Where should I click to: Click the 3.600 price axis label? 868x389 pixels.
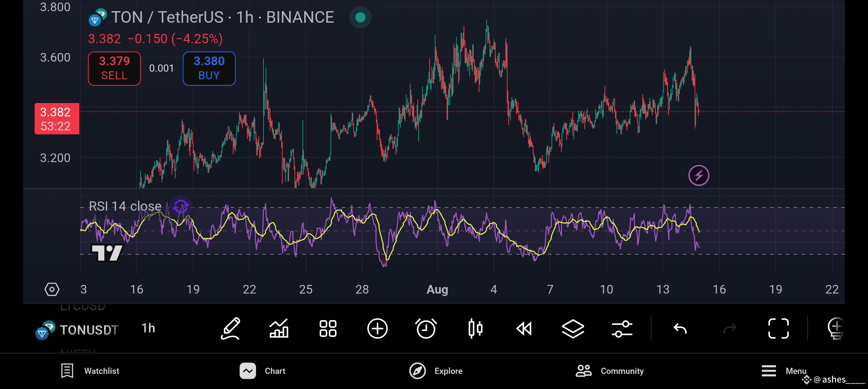click(55, 57)
